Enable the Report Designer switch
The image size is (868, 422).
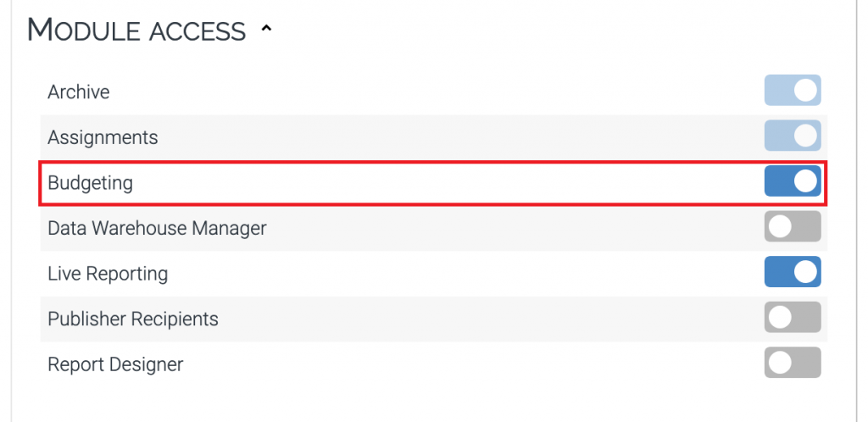793,364
